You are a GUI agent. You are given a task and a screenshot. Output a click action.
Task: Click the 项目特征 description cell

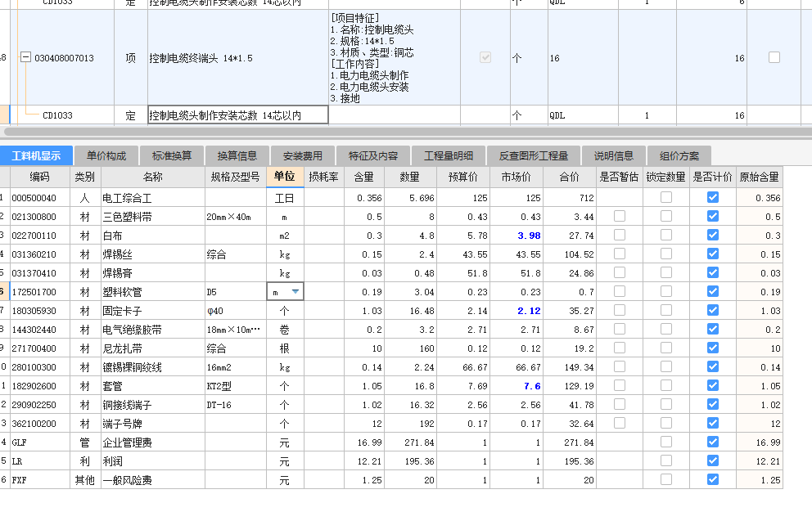coord(395,58)
